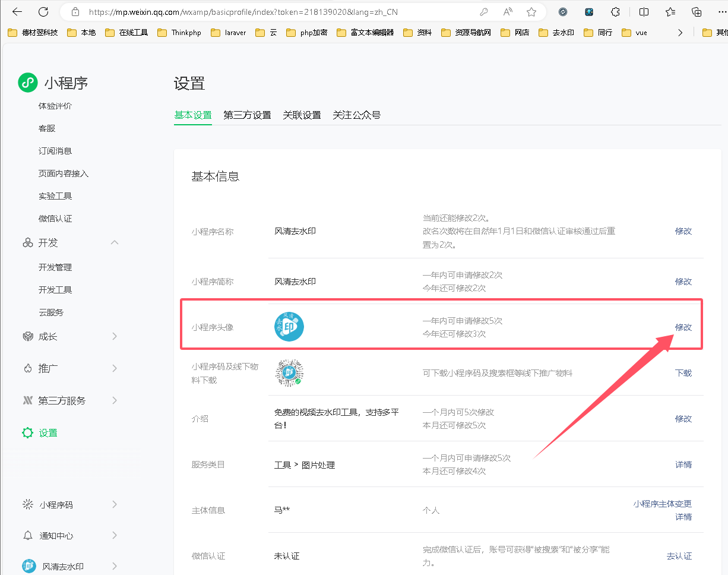Click the 小程序 green logo
The image size is (728, 575).
[27, 83]
